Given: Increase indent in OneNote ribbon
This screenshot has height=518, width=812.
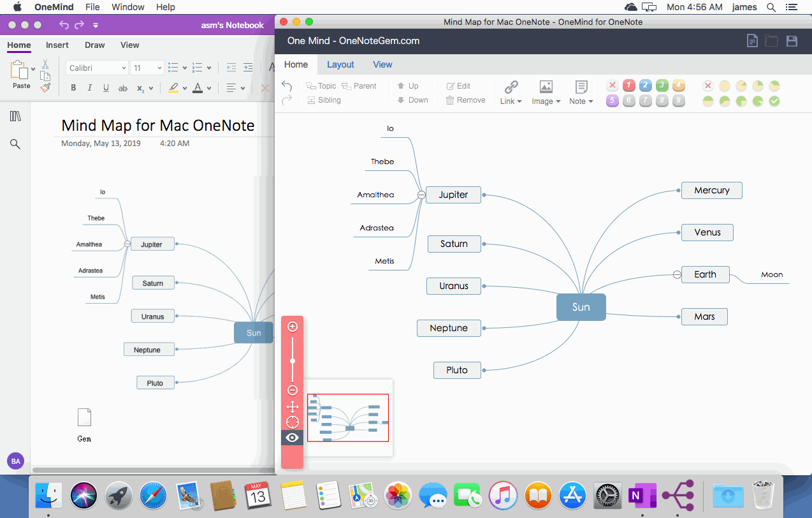Looking at the screenshot, I should coord(247,68).
